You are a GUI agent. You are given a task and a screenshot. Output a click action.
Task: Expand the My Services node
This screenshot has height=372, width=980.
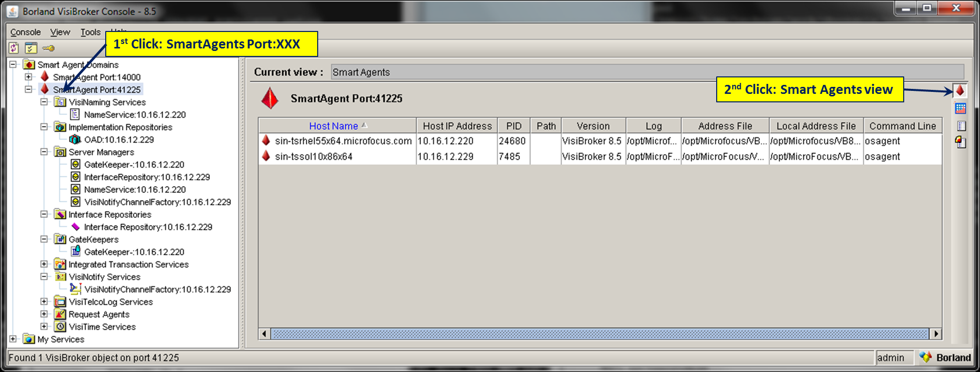pyautogui.click(x=13, y=339)
